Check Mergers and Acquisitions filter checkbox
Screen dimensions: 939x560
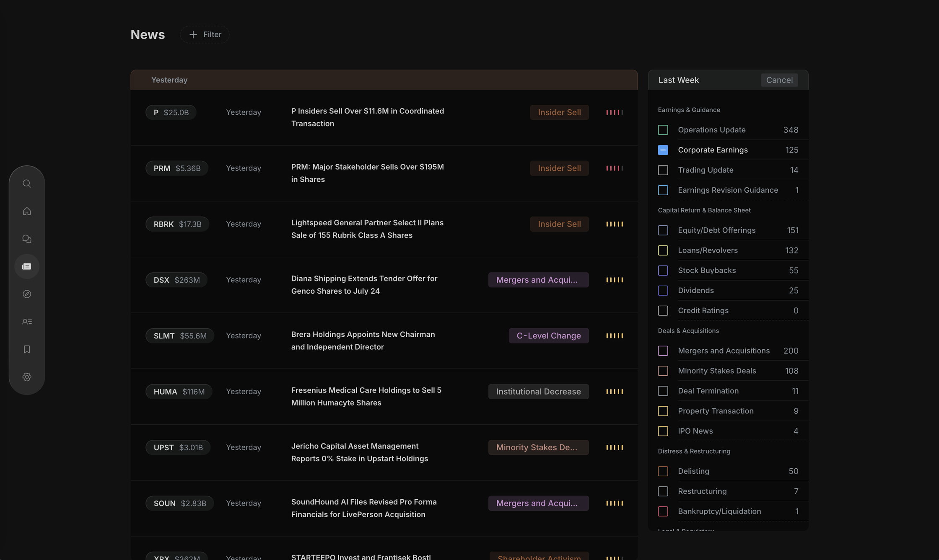pos(663,351)
